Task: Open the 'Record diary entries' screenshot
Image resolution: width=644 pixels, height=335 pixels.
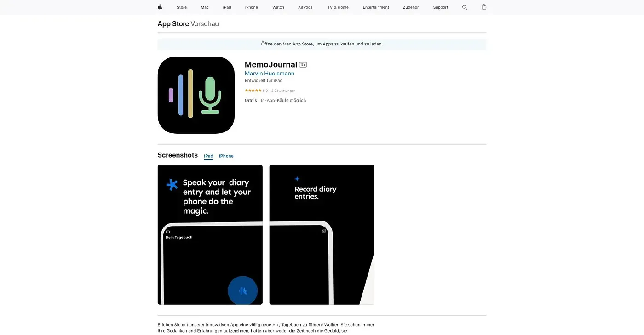Action: point(322,235)
